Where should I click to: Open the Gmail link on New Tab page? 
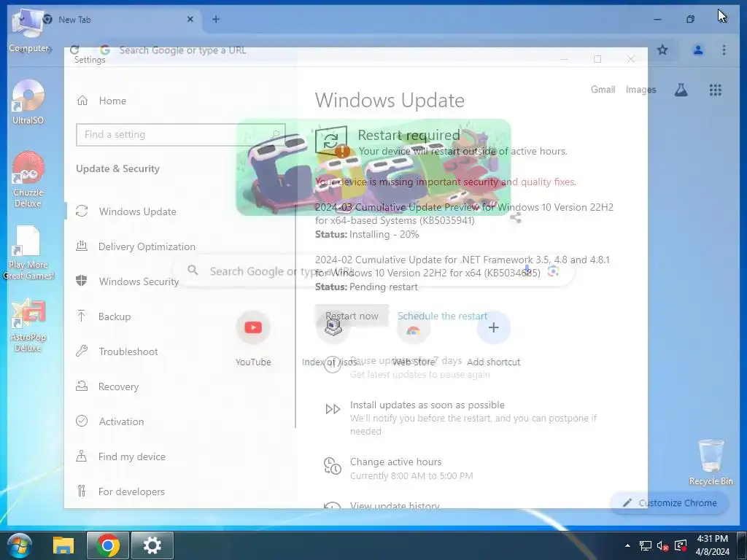pos(603,90)
